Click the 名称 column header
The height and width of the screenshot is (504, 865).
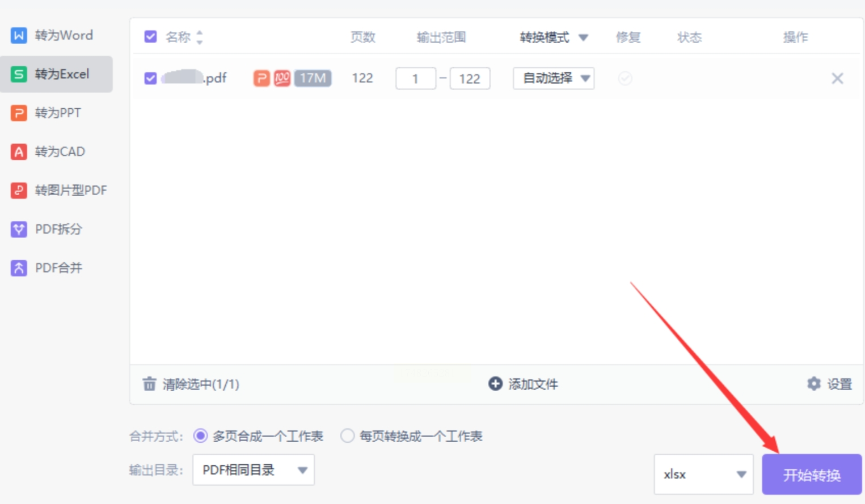[x=178, y=37]
